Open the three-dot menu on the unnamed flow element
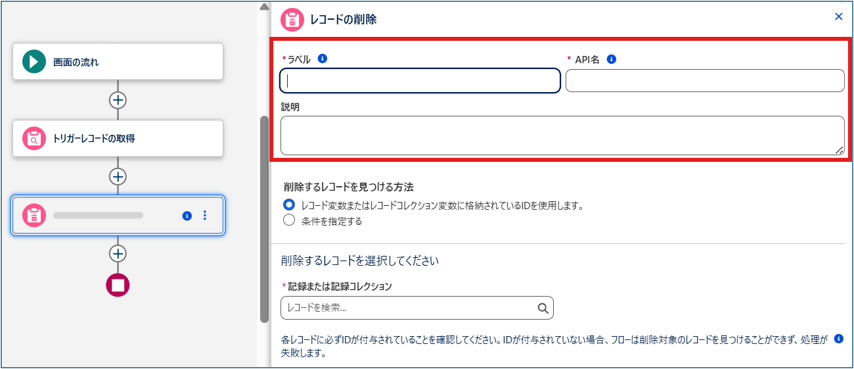The height and width of the screenshot is (369, 854). point(205,216)
